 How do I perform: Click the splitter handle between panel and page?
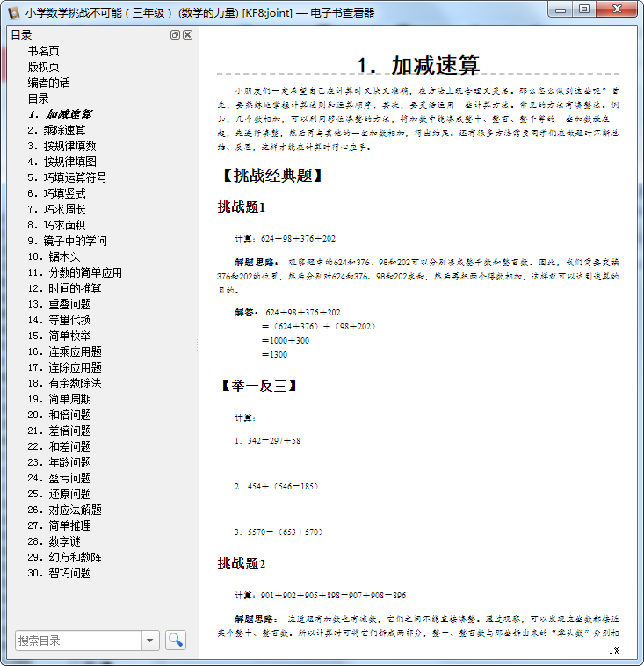(x=198, y=344)
